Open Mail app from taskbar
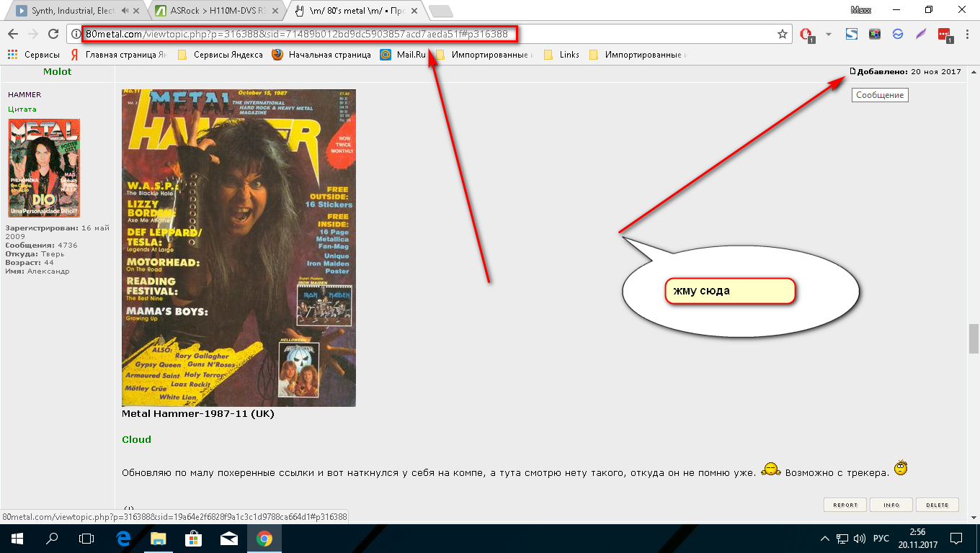 coord(229,538)
